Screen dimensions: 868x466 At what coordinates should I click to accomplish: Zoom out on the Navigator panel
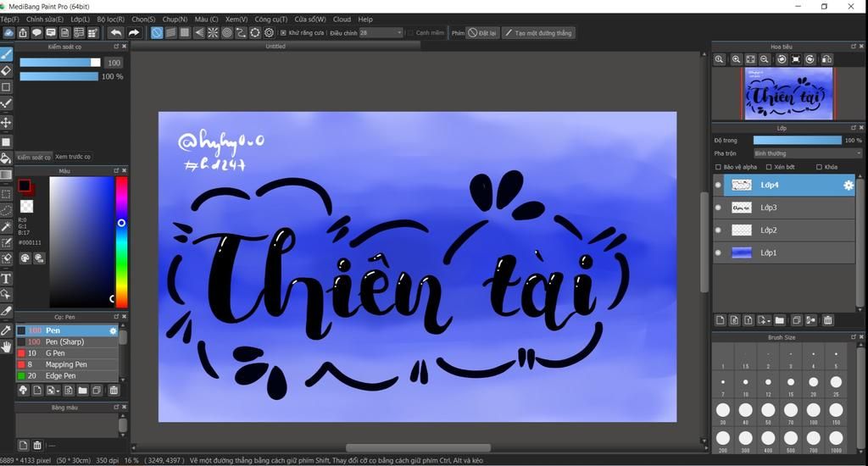(x=765, y=59)
